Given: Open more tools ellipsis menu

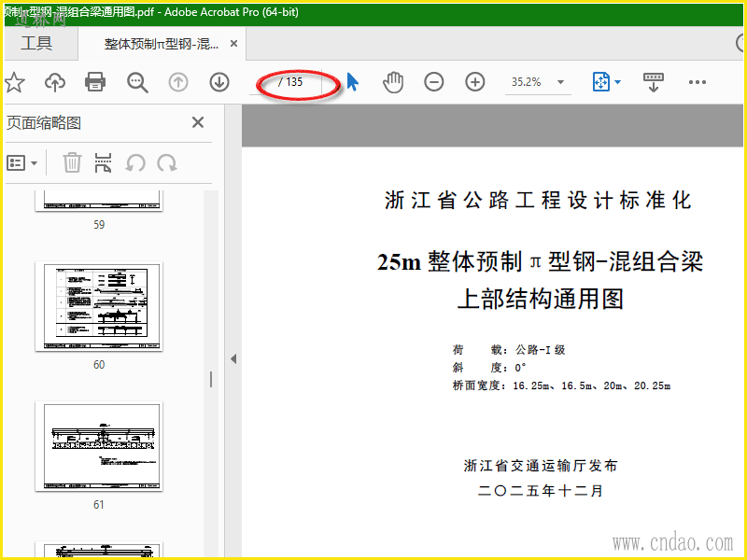Looking at the screenshot, I should tap(697, 82).
